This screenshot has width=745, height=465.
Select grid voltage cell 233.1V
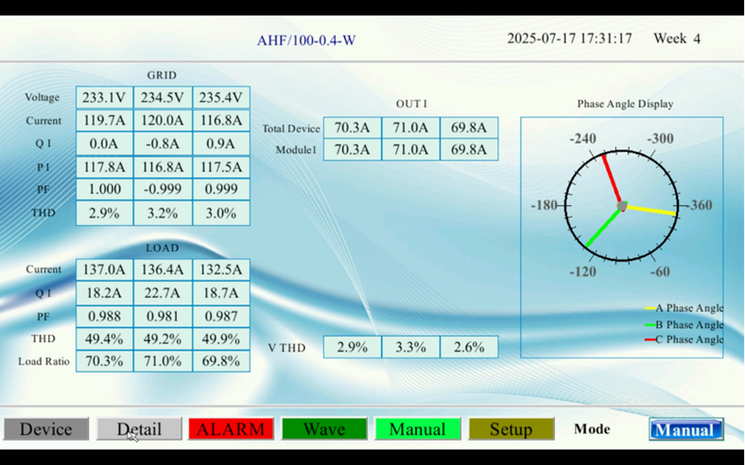point(105,97)
